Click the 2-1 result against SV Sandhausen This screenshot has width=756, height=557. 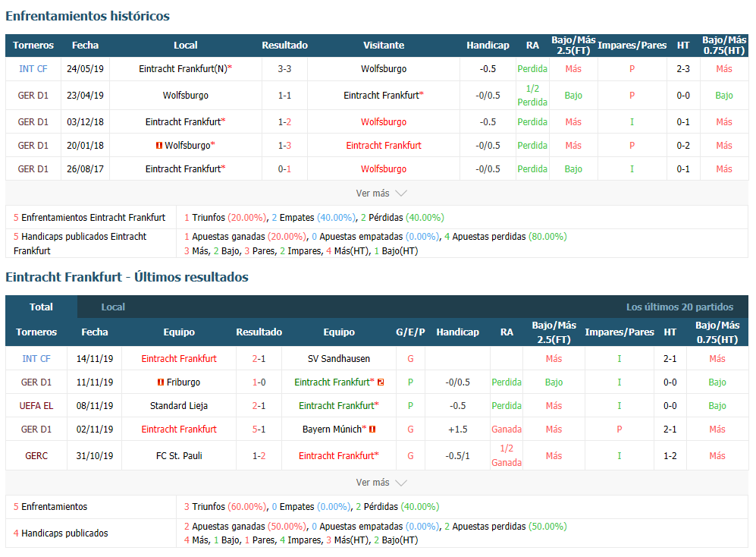tap(259, 359)
